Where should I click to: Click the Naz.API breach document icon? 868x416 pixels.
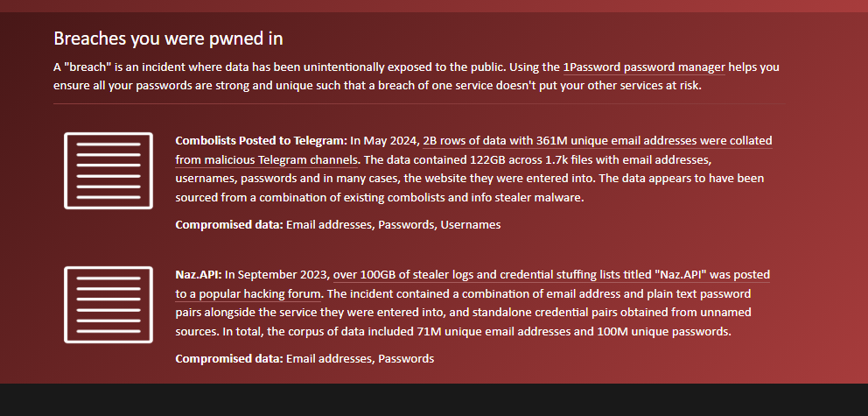tap(108, 305)
